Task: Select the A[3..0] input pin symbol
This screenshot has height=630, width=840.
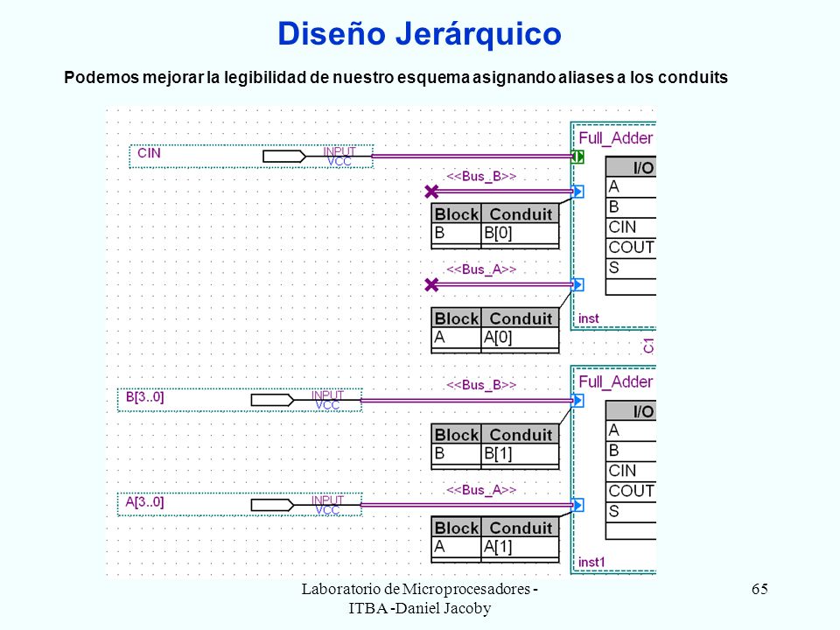Action: coord(273,505)
